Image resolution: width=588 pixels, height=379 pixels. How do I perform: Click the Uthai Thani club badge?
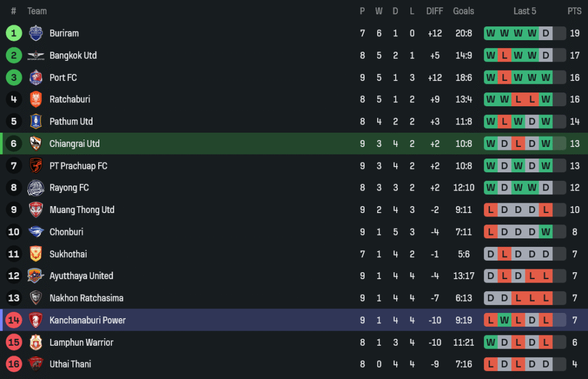pyautogui.click(x=36, y=364)
